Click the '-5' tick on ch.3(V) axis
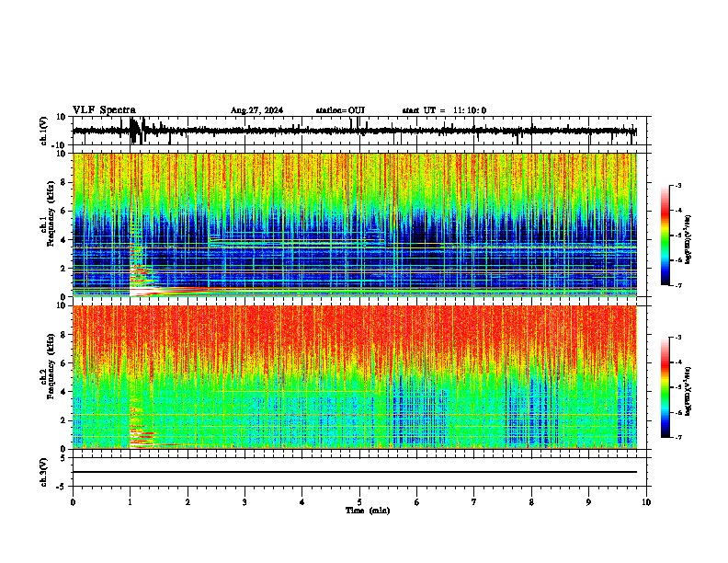Viewport: 728px width, 563px height. (x=61, y=487)
